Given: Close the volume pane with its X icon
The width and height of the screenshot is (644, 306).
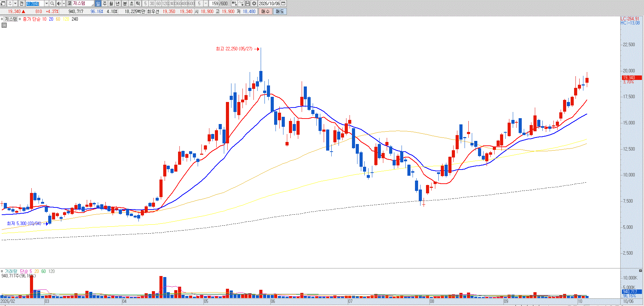Looking at the screenshot, I should [641, 271].
